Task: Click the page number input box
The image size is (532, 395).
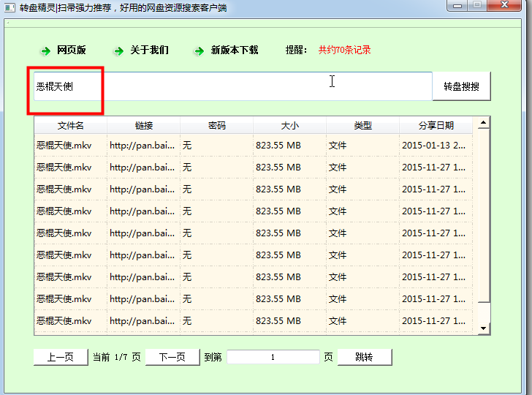Action: click(x=273, y=357)
